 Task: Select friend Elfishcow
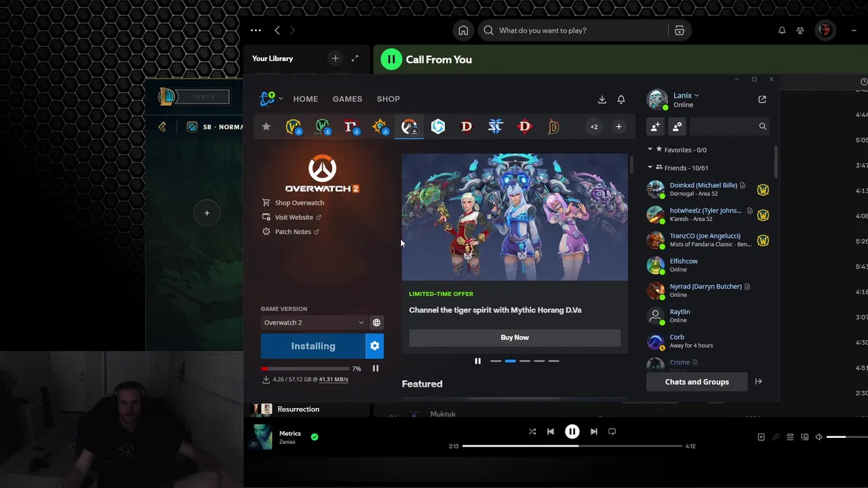709,265
